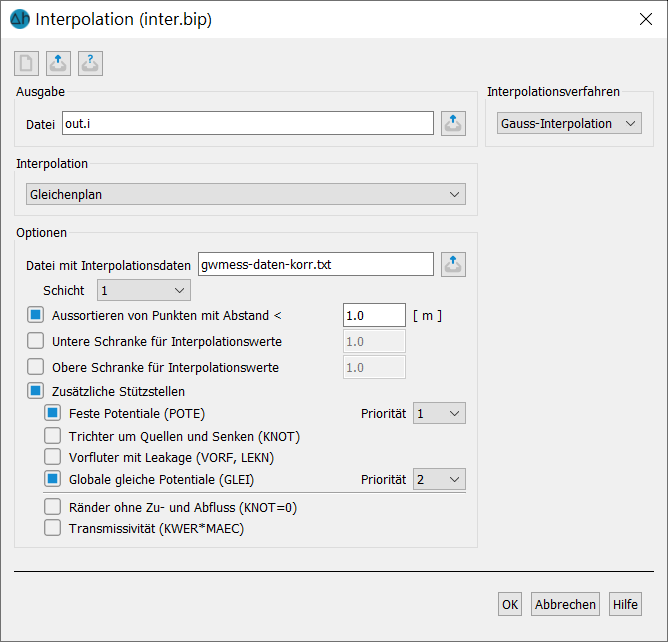Enable Untere Schranke für Interpolationswerte
Screen dimensions: 668x642
coord(35,341)
